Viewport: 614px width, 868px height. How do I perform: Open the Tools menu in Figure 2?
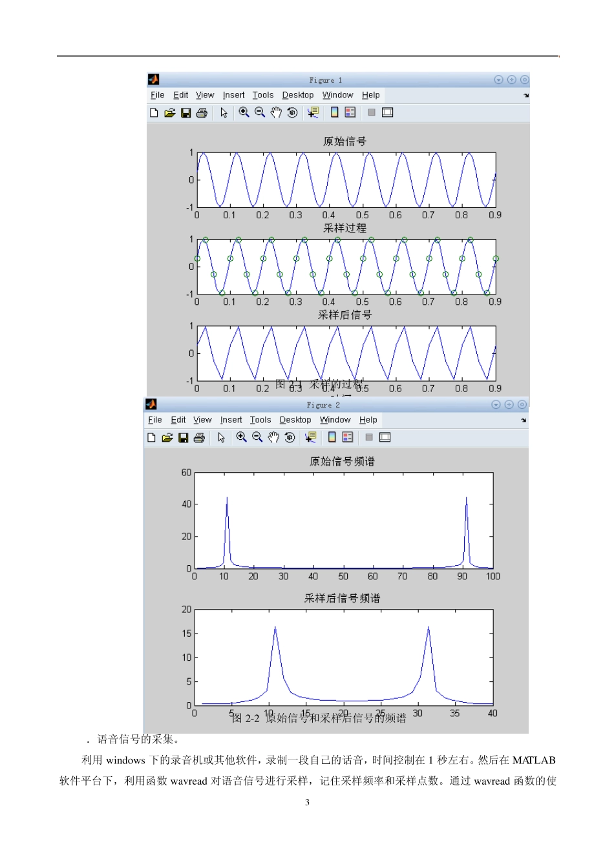[x=260, y=420]
